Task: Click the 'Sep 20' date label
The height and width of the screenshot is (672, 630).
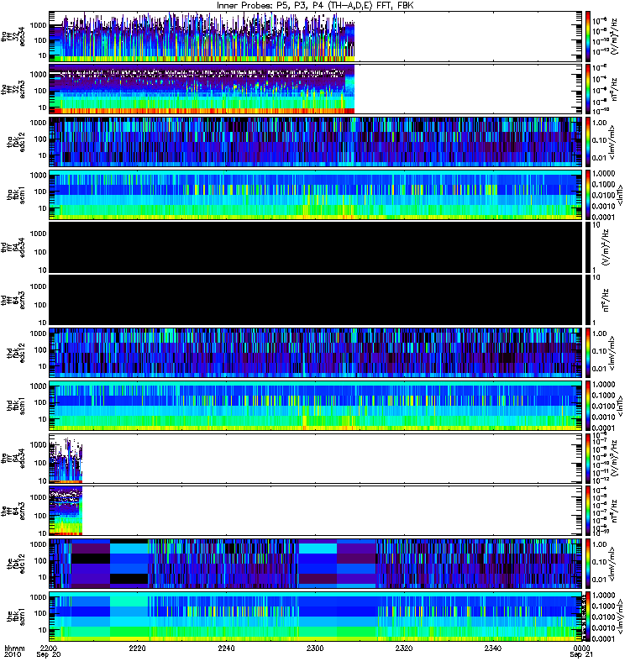Action: 48,655
